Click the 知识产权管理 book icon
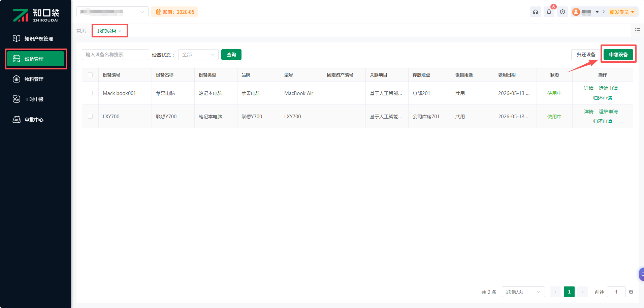Image resolution: width=644 pixels, height=308 pixels. 17,38
